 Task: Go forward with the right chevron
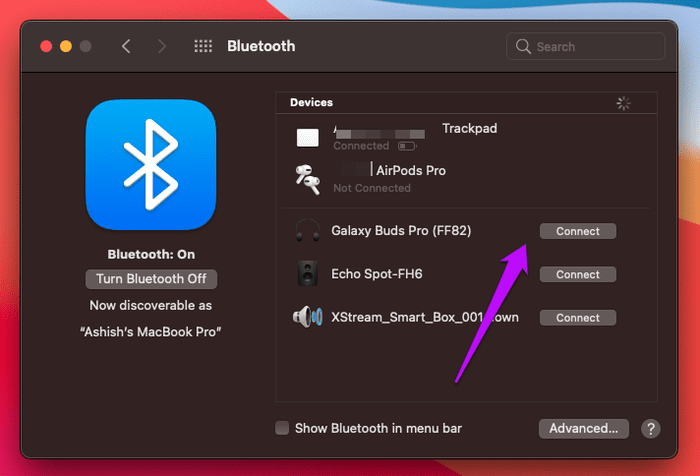coord(162,46)
